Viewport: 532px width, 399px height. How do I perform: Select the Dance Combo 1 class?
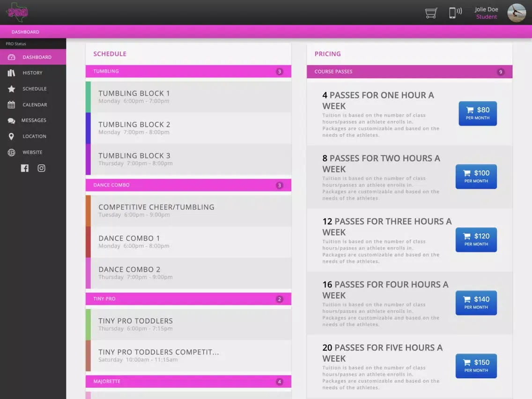[188, 242]
